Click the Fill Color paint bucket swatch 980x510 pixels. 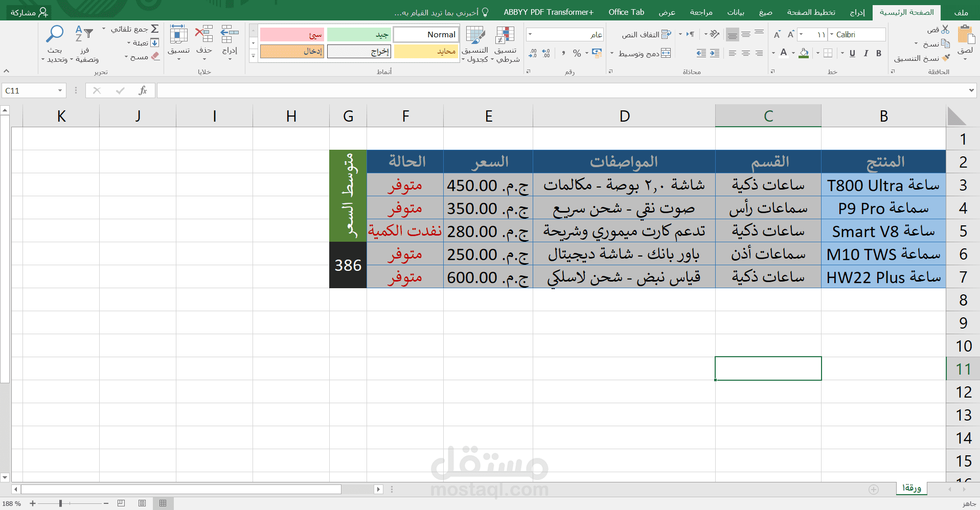pos(804,53)
